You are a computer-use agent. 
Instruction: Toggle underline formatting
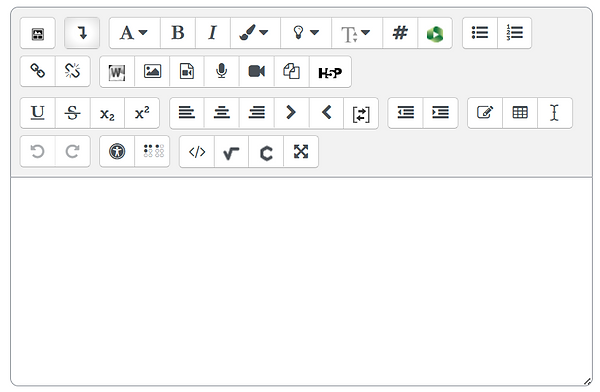coord(38,113)
